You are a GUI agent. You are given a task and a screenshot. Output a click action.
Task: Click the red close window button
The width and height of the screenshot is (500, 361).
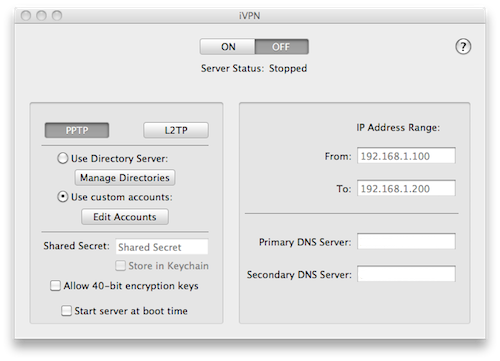click(26, 15)
